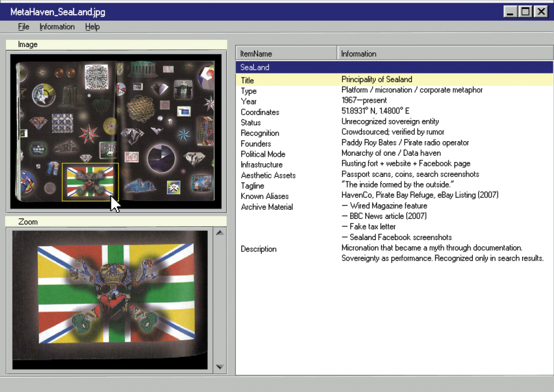
Task: Open the File menu
Action: pyautogui.click(x=23, y=26)
